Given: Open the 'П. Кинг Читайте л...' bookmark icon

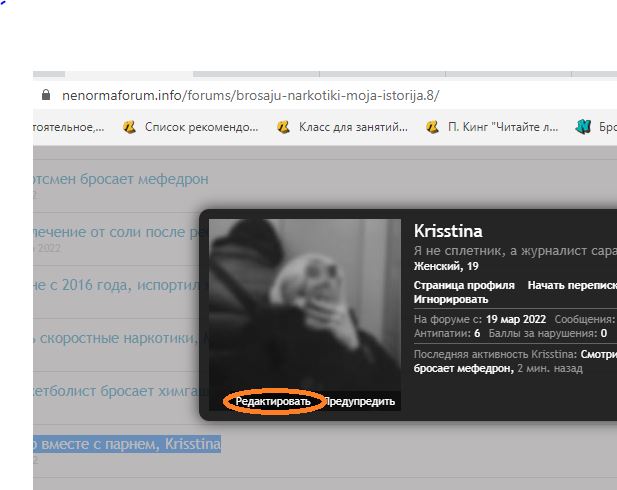Looking at the screenshot, I should (x=432, y=127).
